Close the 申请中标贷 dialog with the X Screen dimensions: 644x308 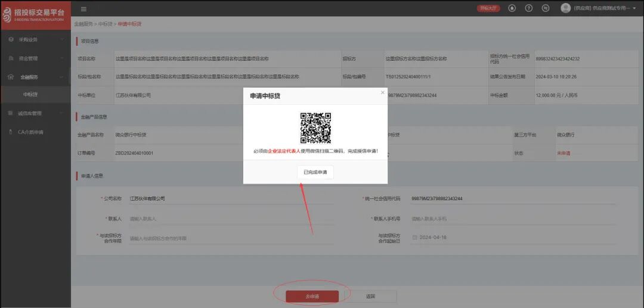coord(382,93)
